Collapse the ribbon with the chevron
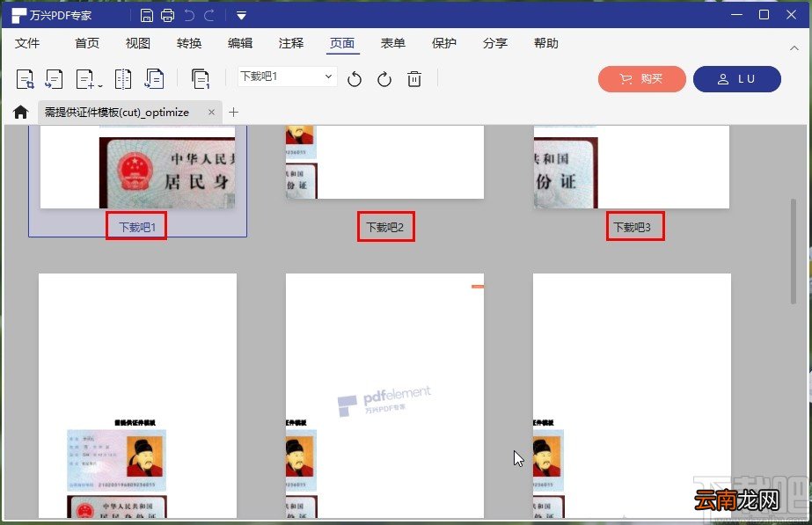 click(794, 47)
